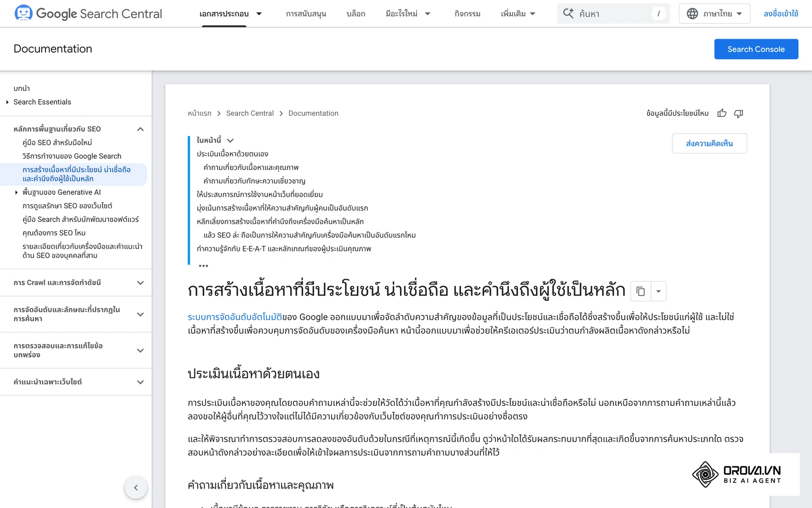
Task: Expand การ Crawl และการจัดทำดัชนี section
Action: [141, 283]
